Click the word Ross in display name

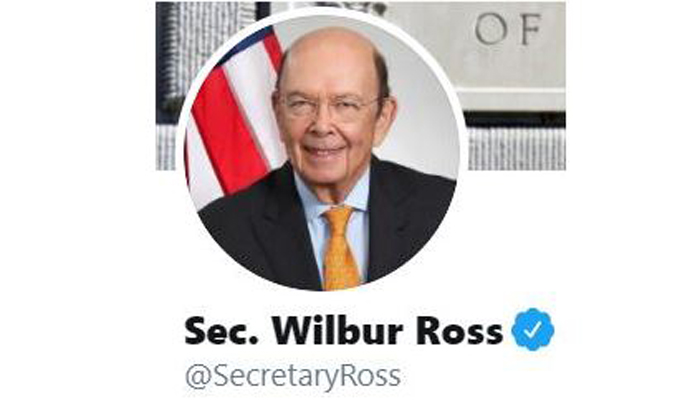(x=459, y=331)
